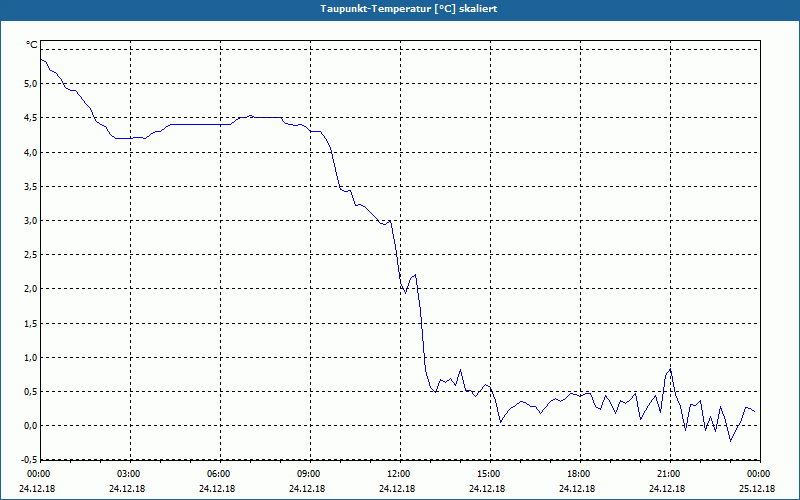Click the 00:00 label above the 25.12.18 date
This screenshot has height=500, width=800.
757,474
